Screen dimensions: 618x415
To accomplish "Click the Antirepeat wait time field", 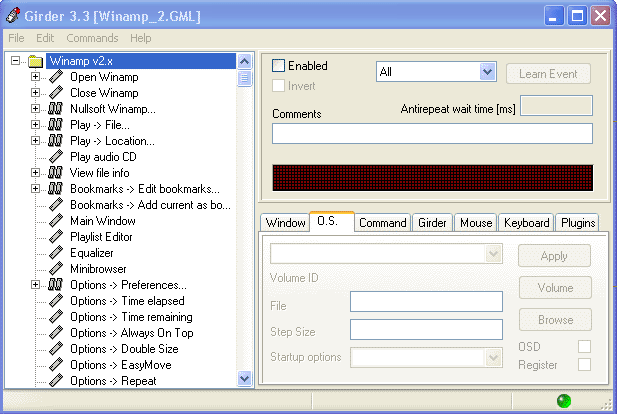I will (556, 106).
